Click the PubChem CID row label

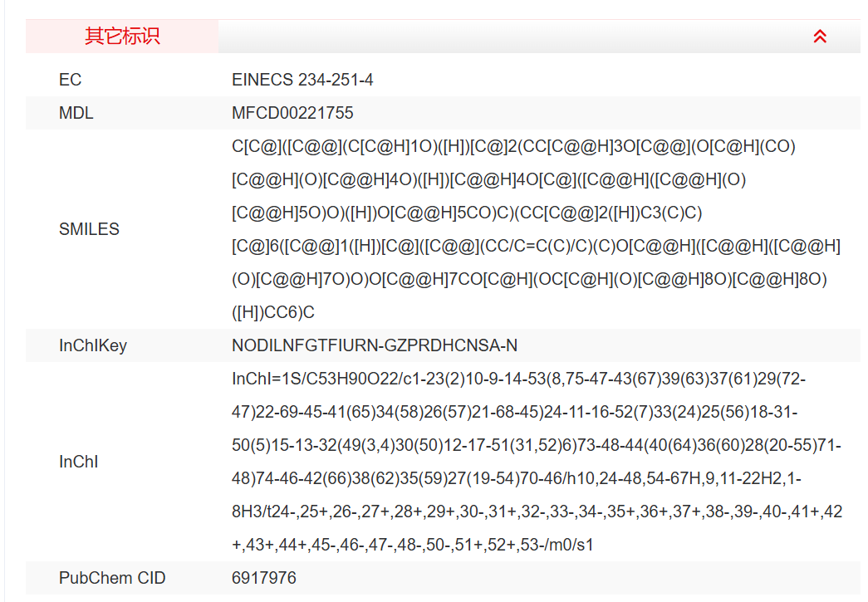click(112, 578)
